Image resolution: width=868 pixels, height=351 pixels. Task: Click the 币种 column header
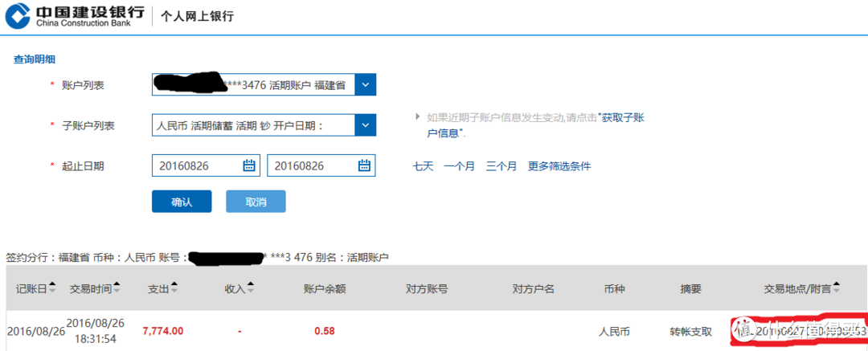[615, 288]
